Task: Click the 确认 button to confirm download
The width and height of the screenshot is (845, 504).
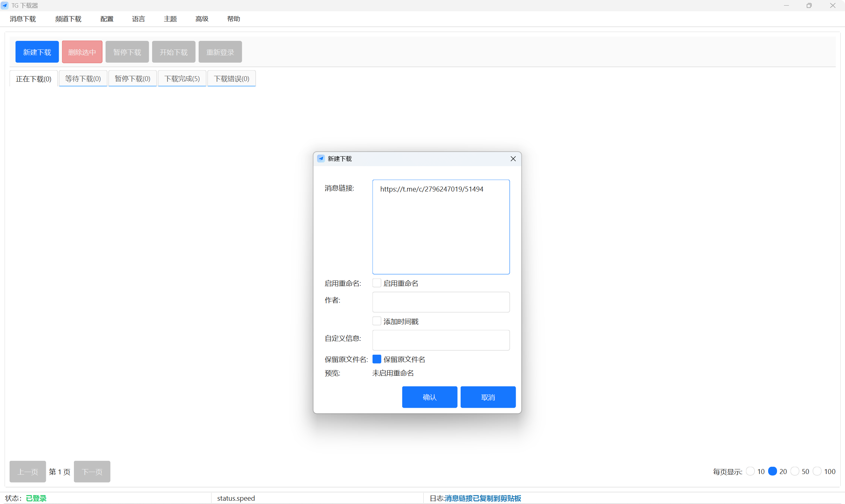Action: click(x=429, y=397)
